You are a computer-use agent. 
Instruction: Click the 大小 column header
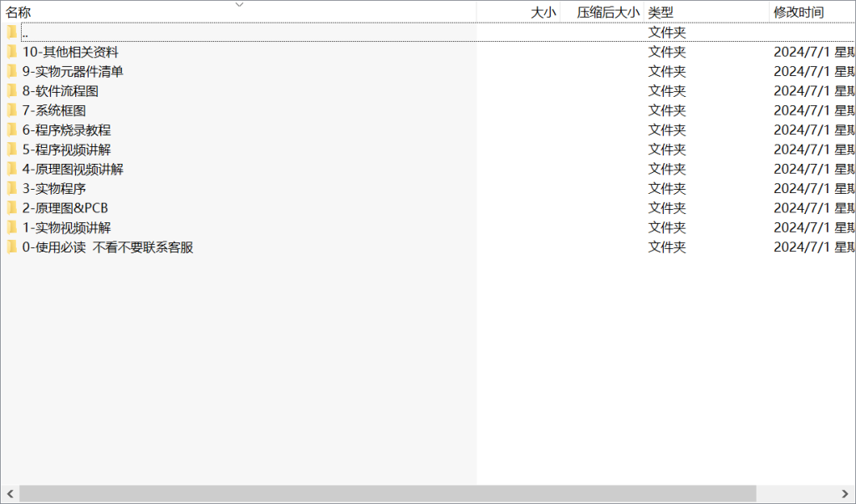543,13
